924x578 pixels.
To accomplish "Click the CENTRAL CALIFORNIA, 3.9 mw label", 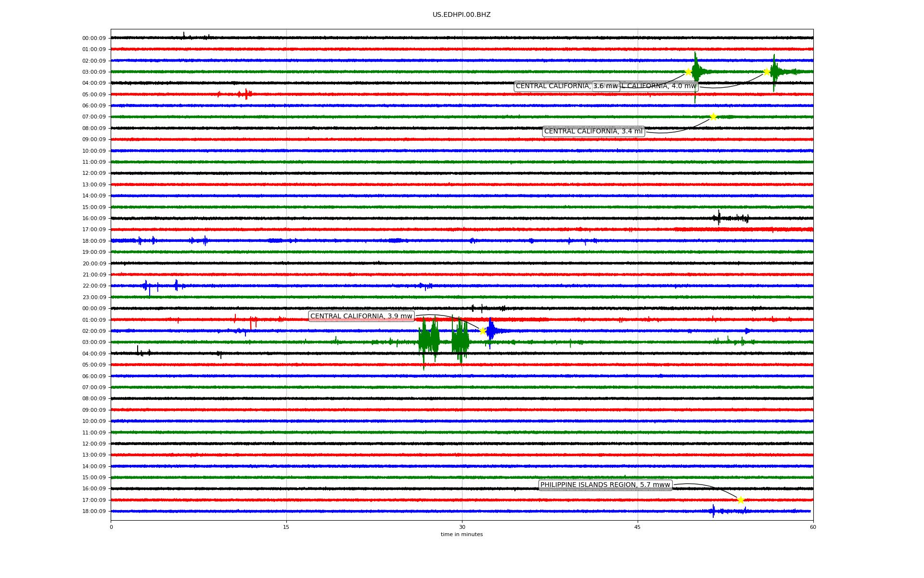I will click(361, 316).
